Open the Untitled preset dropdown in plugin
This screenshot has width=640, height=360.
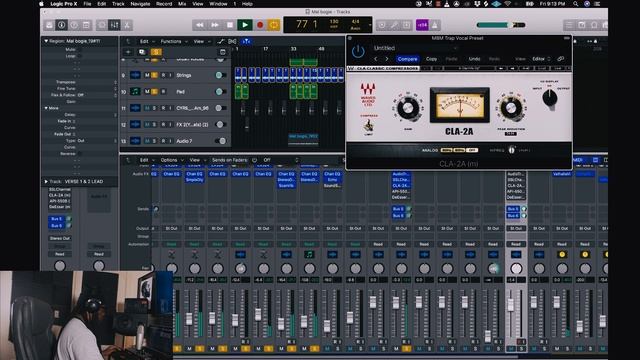[x=416, y=48]
